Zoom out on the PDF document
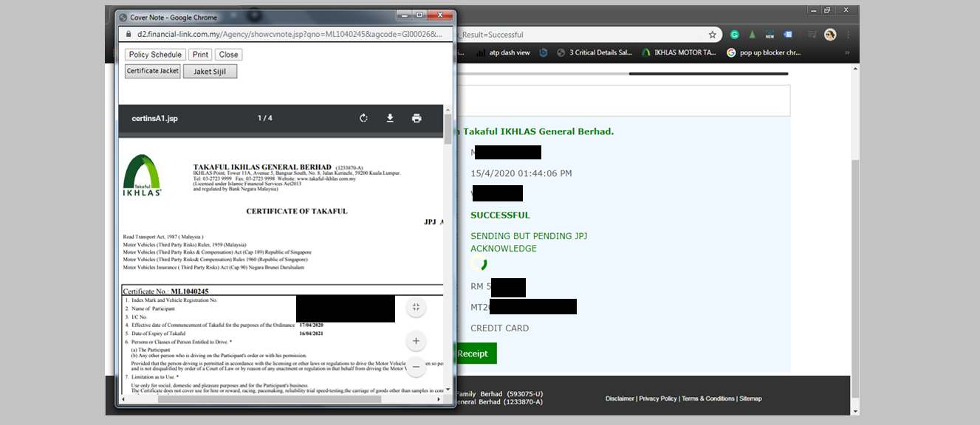This screenshot has width=980, height=425. pos(416,366)
